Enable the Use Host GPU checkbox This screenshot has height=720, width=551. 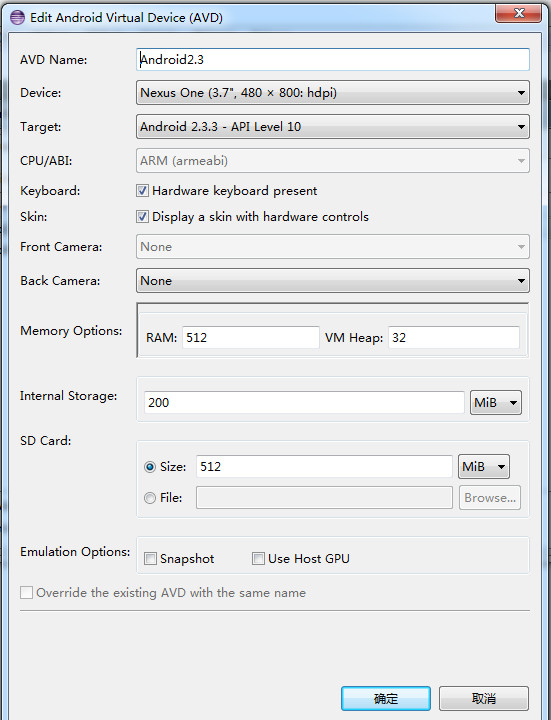click(258, 559)
